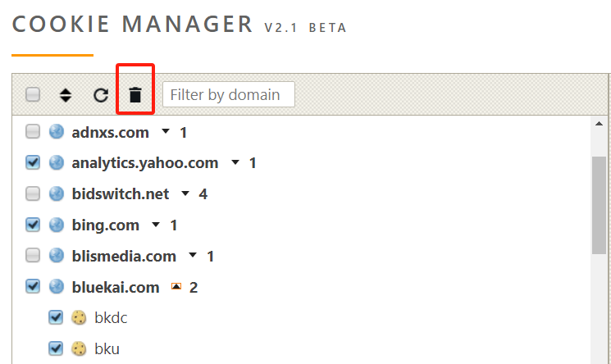Click the cookie icon next to bku
Image resolution: width=611 pixels, height=364 pixels.
tap(80, 349)
